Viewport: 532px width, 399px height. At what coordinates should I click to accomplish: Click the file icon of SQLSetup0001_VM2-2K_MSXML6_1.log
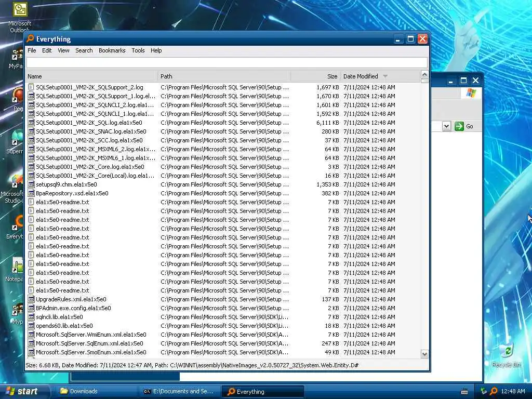click(31, 158)
